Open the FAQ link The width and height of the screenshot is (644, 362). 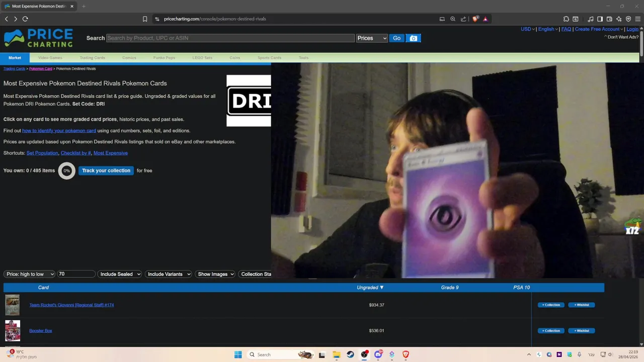(566, 29)
